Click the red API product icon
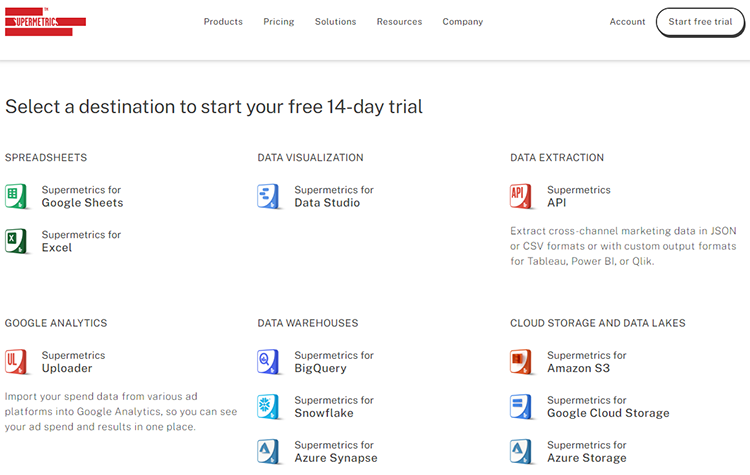The image size is (750, 475). point(521,196)
